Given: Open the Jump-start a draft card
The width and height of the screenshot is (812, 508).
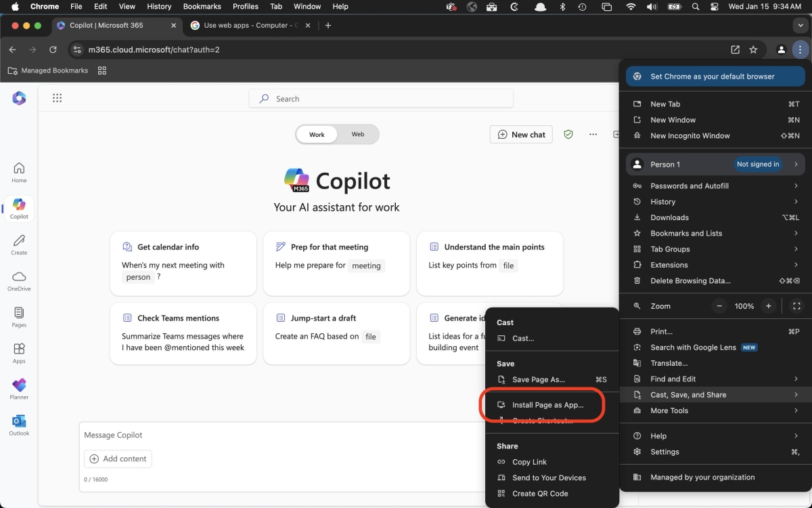Looking at the screenshot, I should [336, 334].
